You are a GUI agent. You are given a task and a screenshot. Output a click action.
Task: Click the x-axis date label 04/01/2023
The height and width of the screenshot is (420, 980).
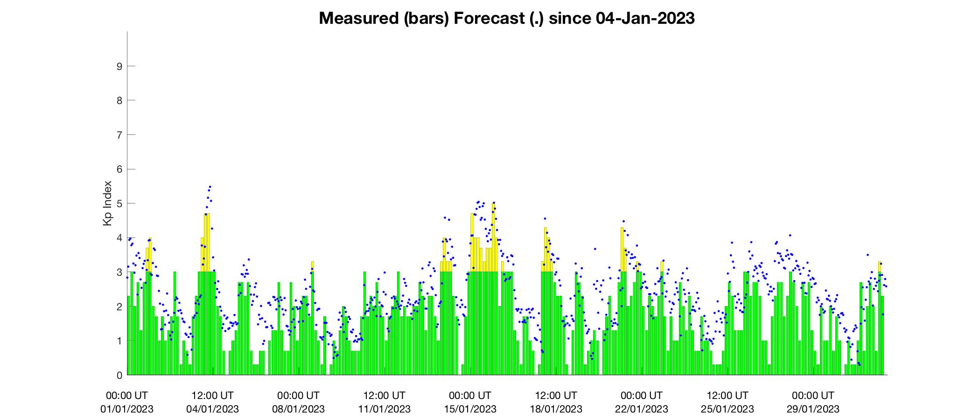click(x=212, y=409)
